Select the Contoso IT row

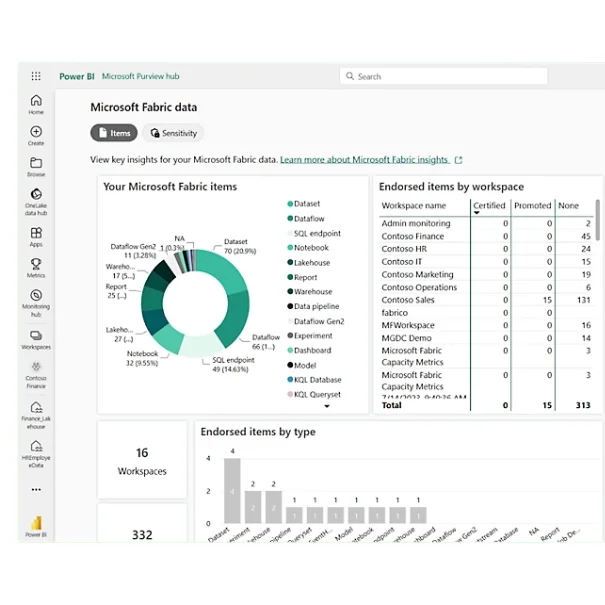pos(486,262)
